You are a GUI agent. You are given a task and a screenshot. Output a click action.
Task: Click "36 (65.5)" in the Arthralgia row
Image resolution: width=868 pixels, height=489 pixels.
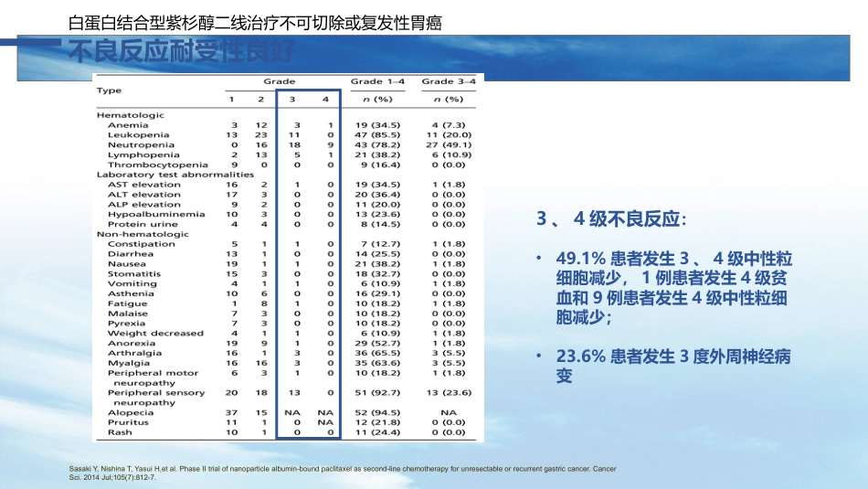[377, 354]
